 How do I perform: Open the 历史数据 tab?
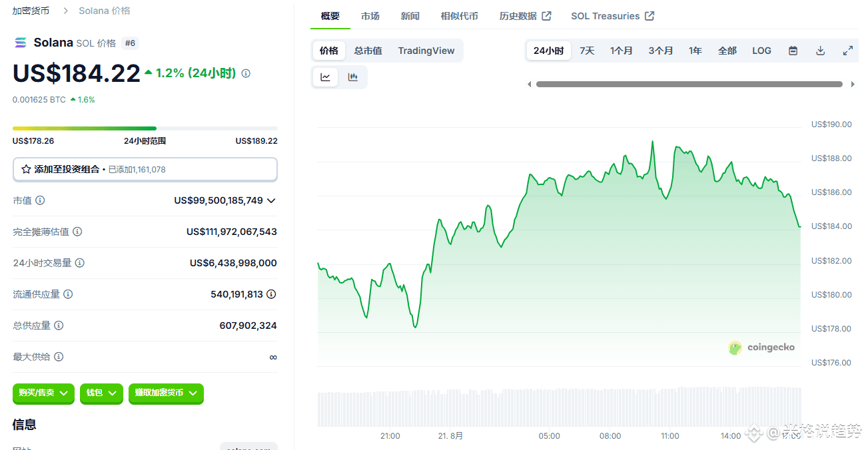(x=525, y=16)
